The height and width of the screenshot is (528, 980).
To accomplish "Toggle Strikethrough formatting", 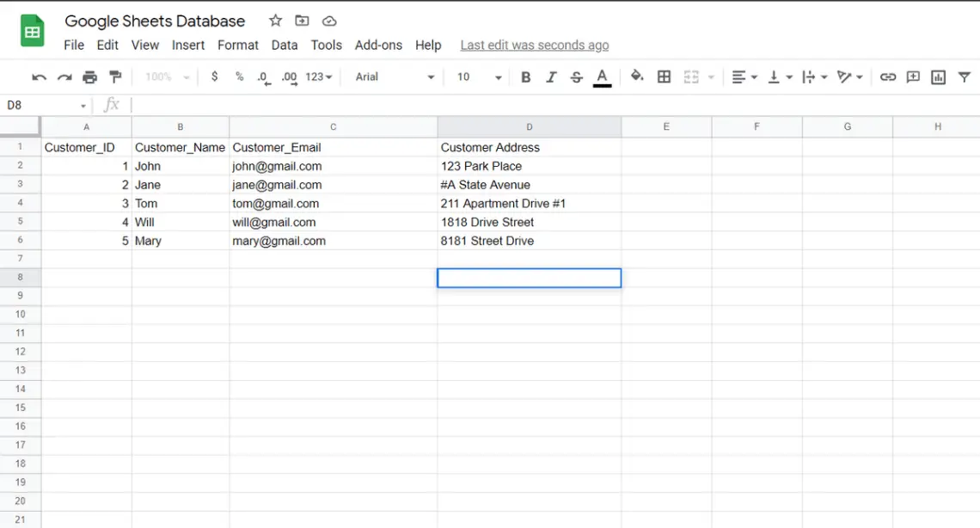I will (x=576, y=77).
